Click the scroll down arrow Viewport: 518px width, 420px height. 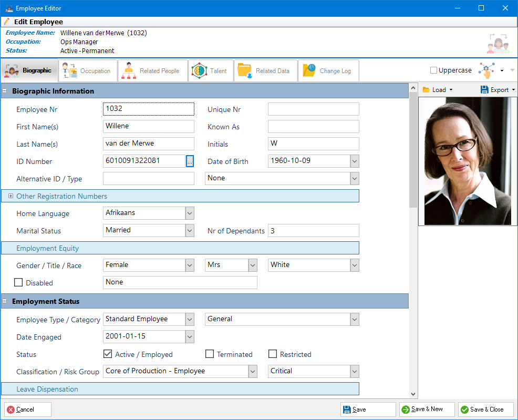413,394
